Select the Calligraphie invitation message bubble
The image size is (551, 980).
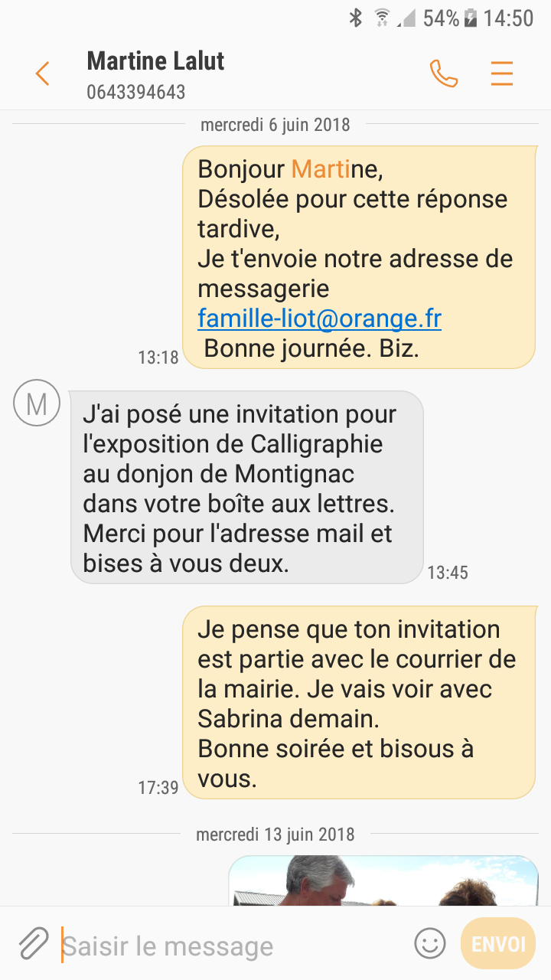[246, 488]
